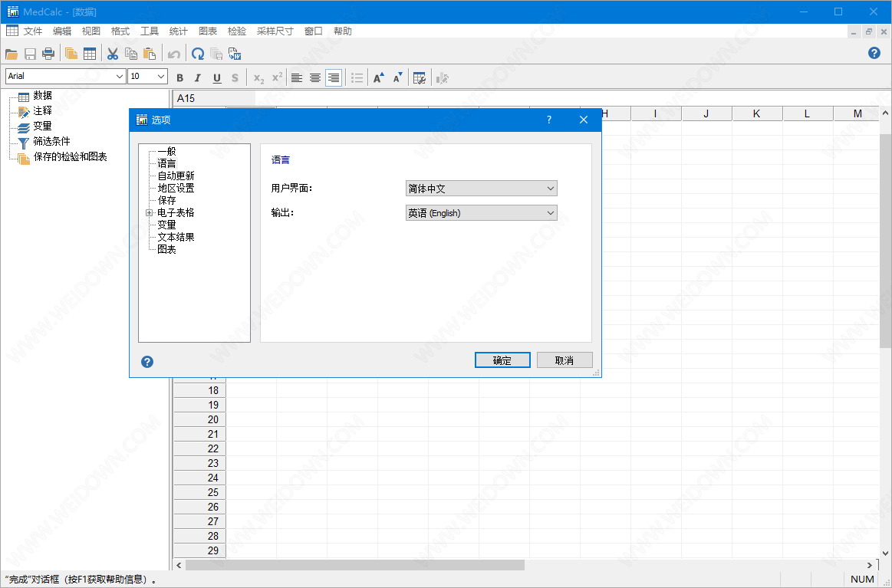
Task: Click the increase font size icon
Action: 379,78
